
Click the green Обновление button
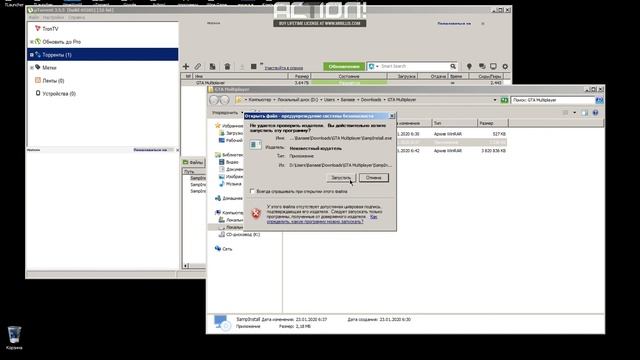[x=344, y=66]
